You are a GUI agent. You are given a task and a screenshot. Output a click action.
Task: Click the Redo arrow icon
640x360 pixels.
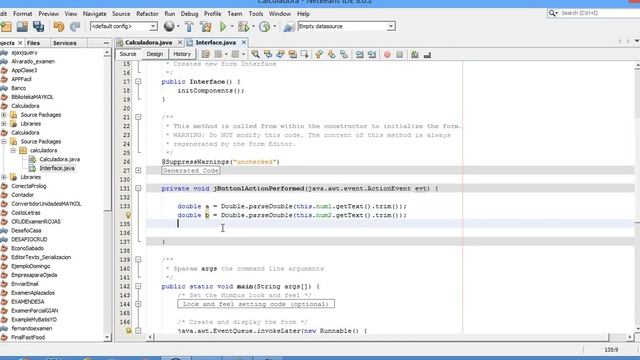(x=75, y=27)
